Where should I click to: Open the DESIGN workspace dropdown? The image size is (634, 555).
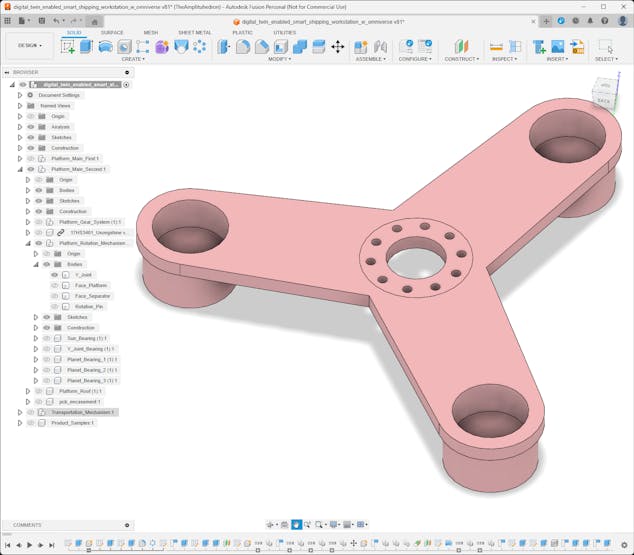[x=30, y=45]
